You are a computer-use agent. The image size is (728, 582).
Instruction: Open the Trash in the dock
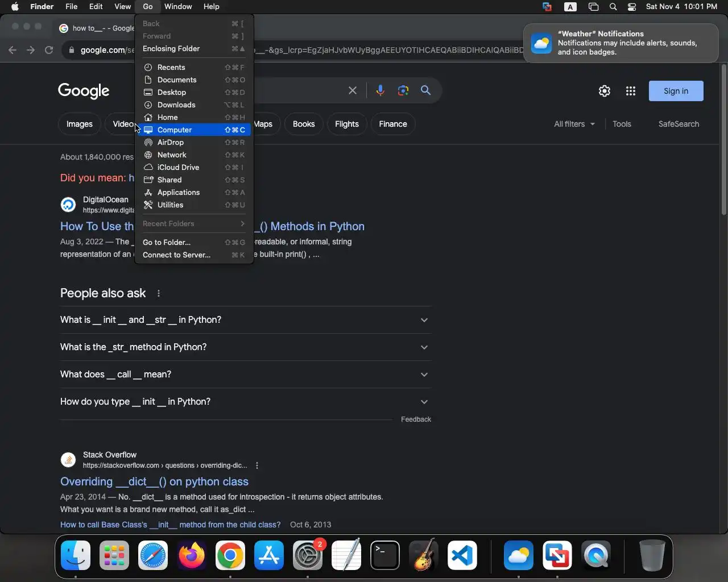click(x=652, y=555)
